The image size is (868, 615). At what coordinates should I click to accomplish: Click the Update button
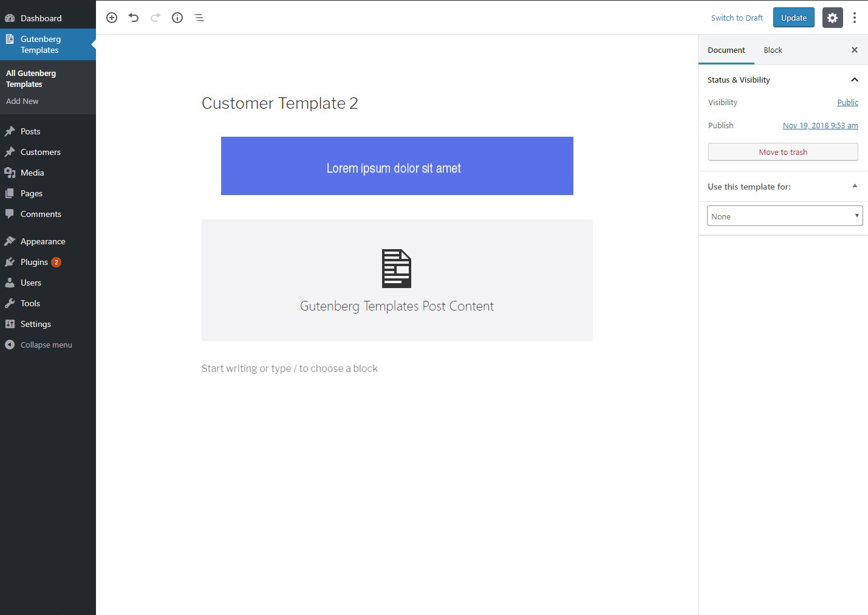click(x=794, y=18)
